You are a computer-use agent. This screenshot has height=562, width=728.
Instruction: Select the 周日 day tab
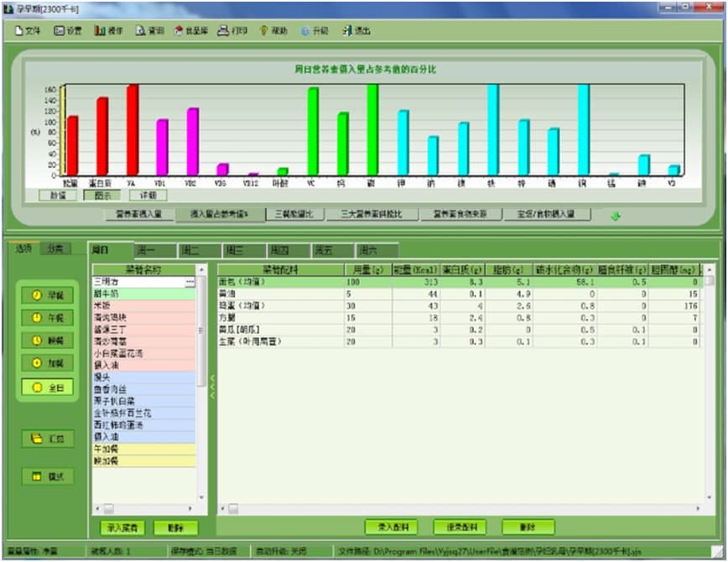click(111, 250)
